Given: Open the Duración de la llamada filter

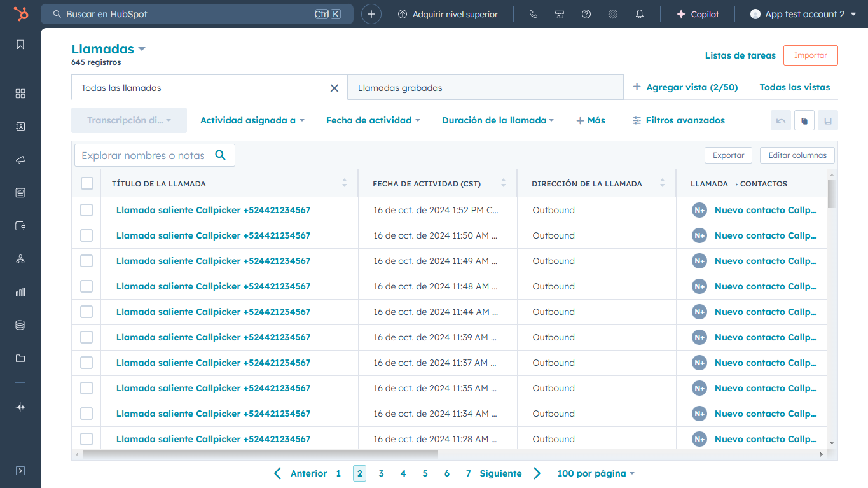Looking at the screenshot, I should 498,120.
